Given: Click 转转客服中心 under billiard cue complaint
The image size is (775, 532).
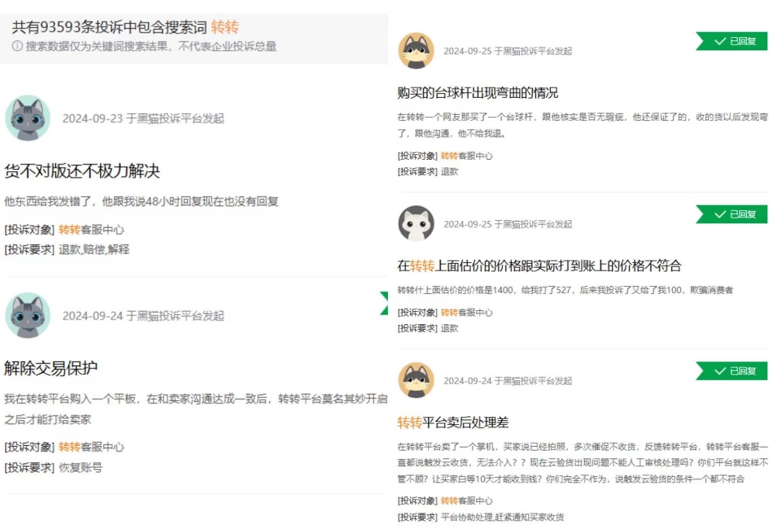Looking at the screenshot, I should 466,156.
